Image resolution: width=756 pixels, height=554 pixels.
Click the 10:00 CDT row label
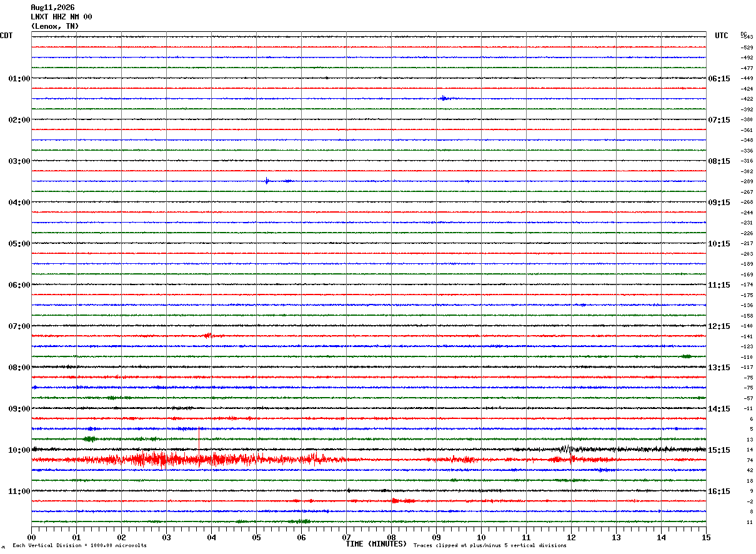pyautogui.click(x=19, y=450)
